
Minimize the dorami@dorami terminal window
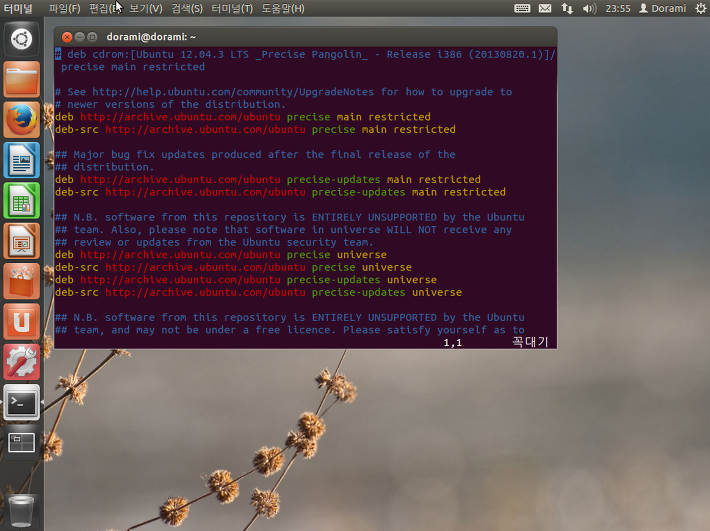pos(80,37)
